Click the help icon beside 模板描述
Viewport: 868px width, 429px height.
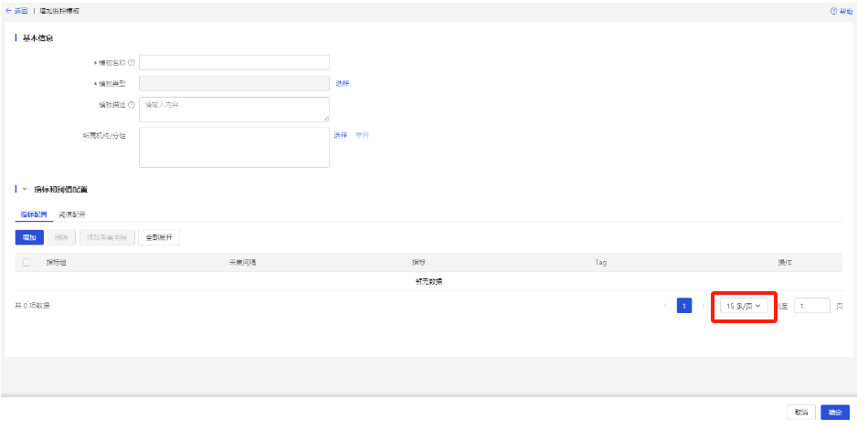pyautogui.click(x=132, y=104)
